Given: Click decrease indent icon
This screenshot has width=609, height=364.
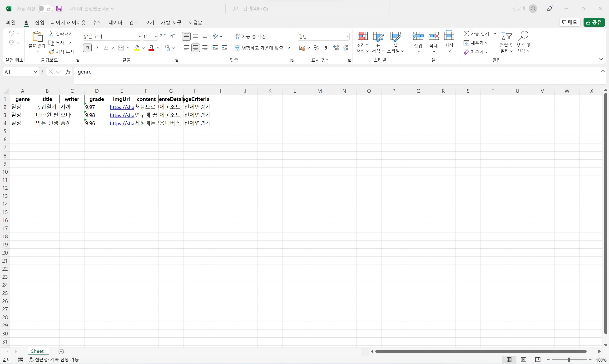Looking at the screenshot, I should coord(215,48).
